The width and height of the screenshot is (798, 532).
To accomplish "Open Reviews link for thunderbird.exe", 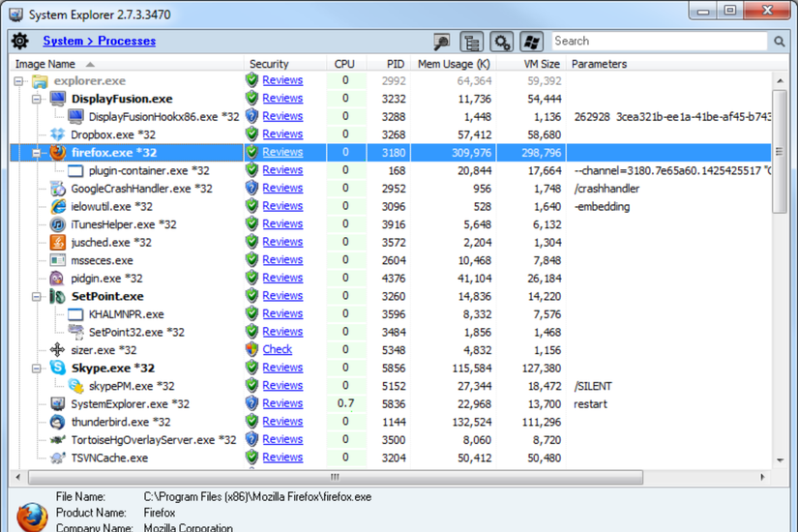I will tap(282, 422).
